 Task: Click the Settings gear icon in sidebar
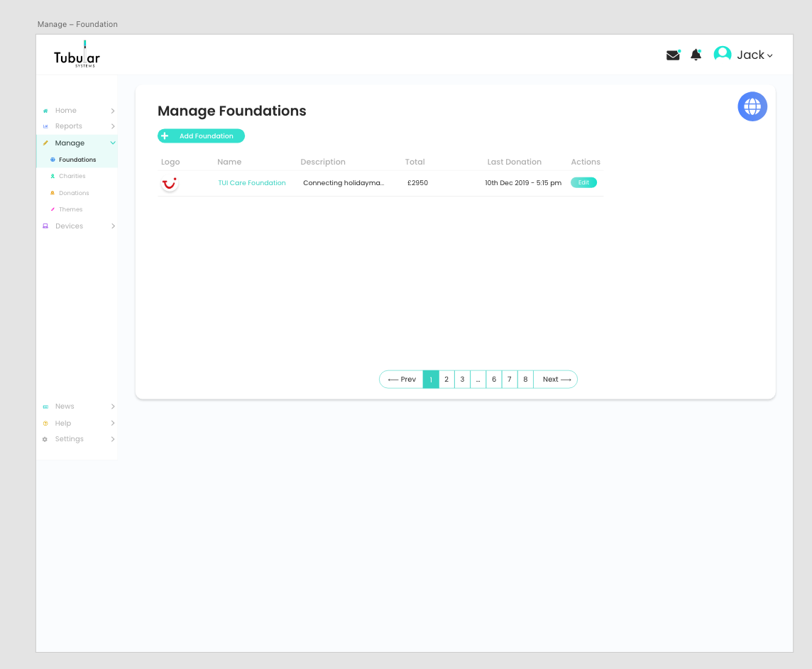pos(45,439)
